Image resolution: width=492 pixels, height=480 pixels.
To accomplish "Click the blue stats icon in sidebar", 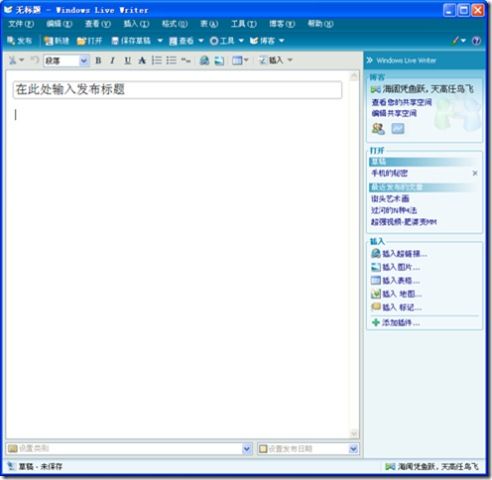I will click(398, 128).
